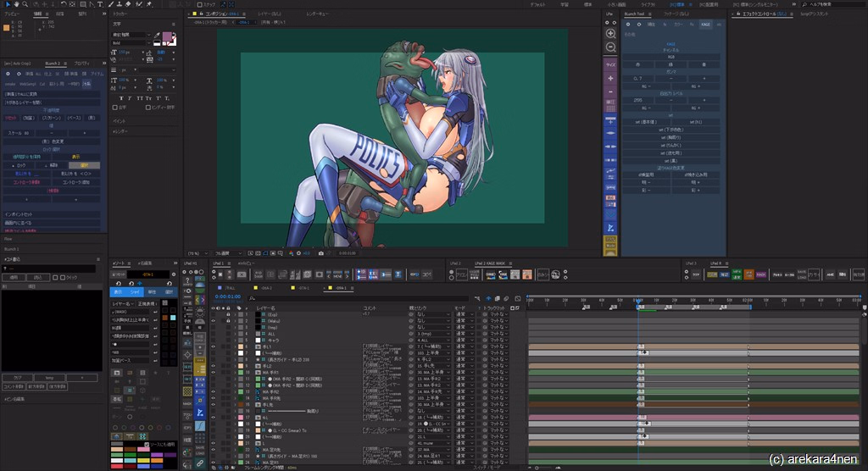Open レイヤー名 dropdown in sort panel
This screenshot has height=471, width=868.
[123, 304]
